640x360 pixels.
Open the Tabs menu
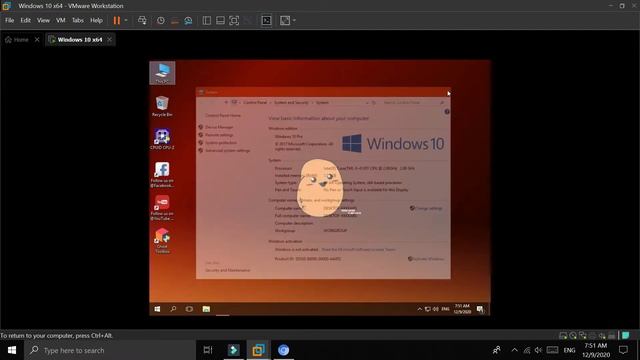(78, 20)
